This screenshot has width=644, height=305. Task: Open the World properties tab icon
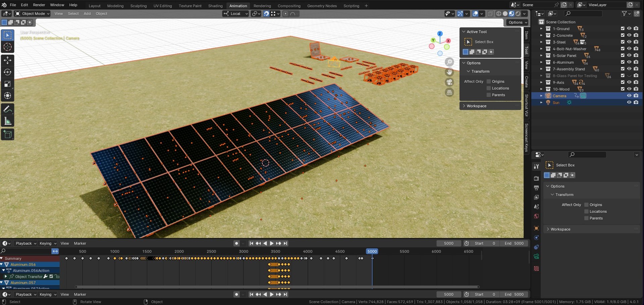pos(536,216)
